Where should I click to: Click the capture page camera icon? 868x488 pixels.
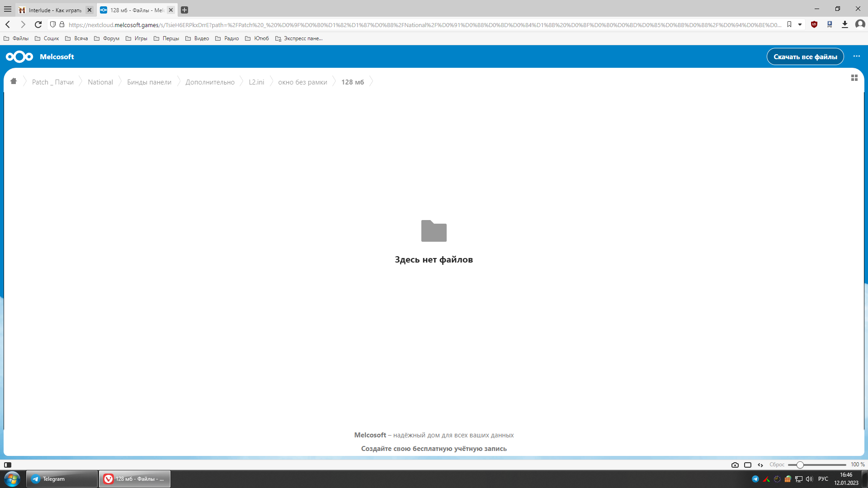coord(735,465)
